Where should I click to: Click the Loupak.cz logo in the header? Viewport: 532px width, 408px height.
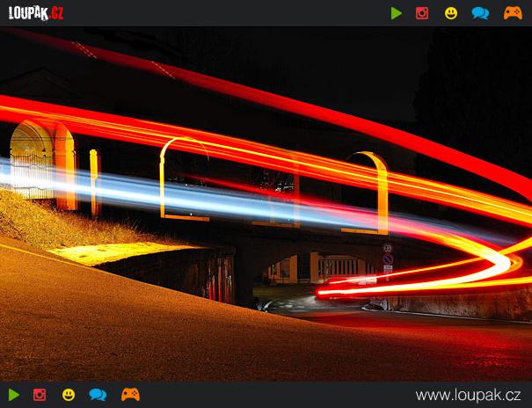pyautogui.click(x=36, y=13)
